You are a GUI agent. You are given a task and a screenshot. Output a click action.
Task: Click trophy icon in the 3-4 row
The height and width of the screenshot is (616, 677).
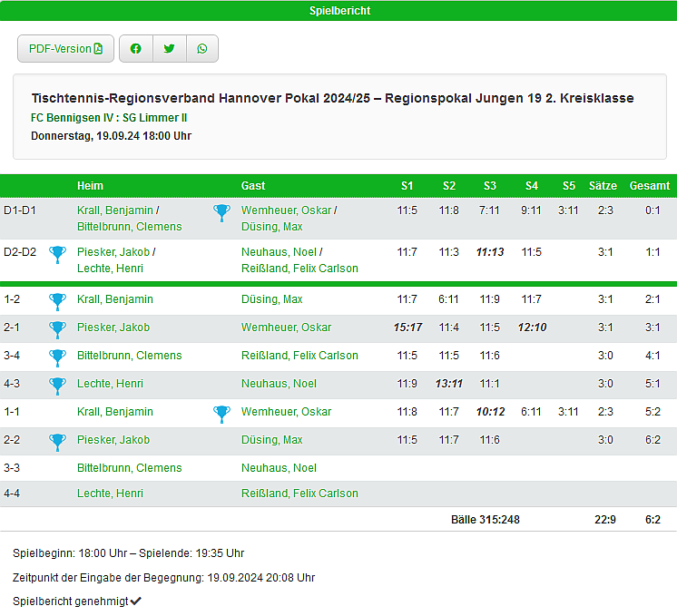point(57,357)
